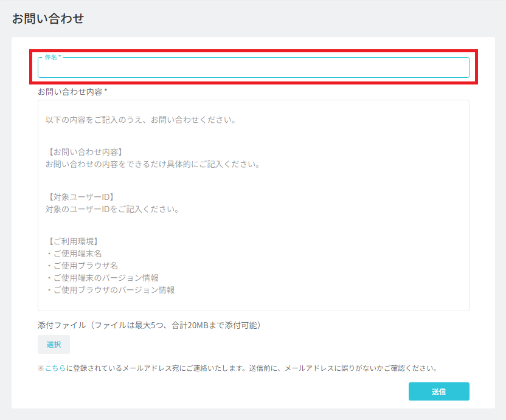Click the 添付ファイル attachment label text
The width and height of the screenshot is (506, 420).
coord(149,325)
